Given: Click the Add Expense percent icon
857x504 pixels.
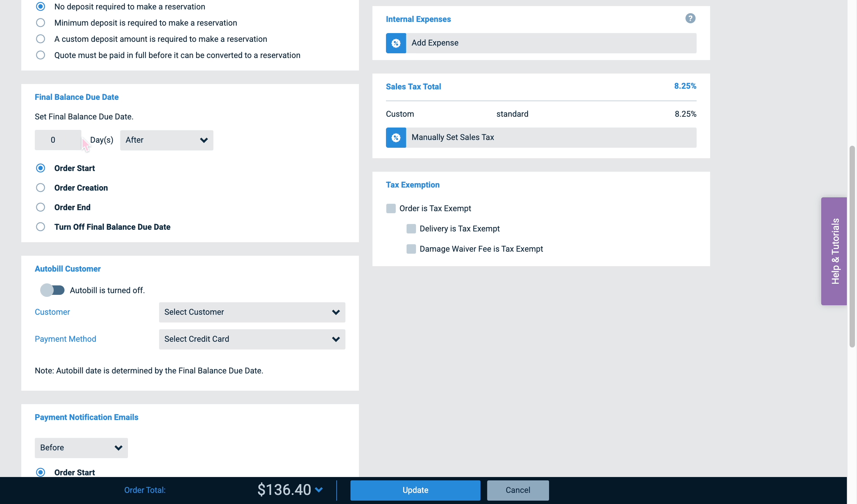Looking at the screenshot, I should pyautogui.click(x=396, y=43).
